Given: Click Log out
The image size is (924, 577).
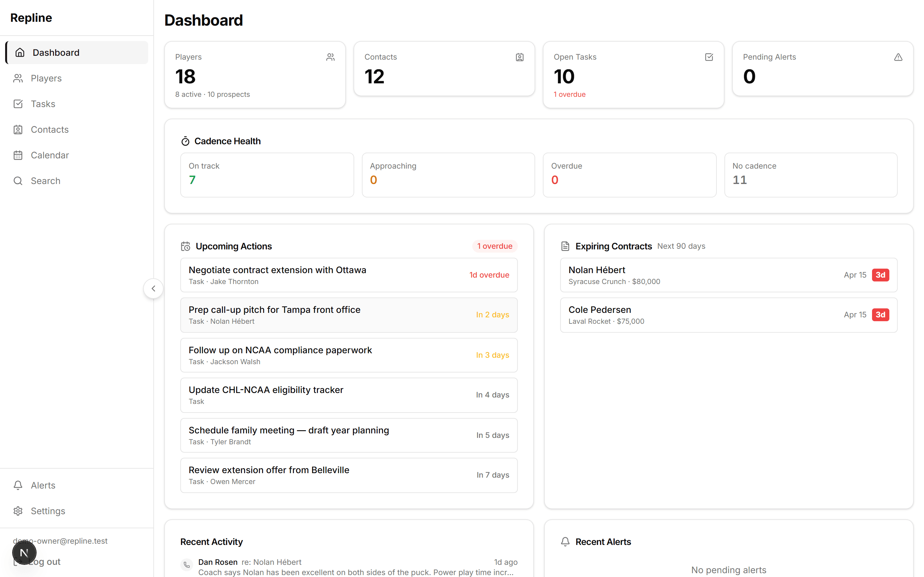Looking at the screenshot, I should tap(45, 561).
